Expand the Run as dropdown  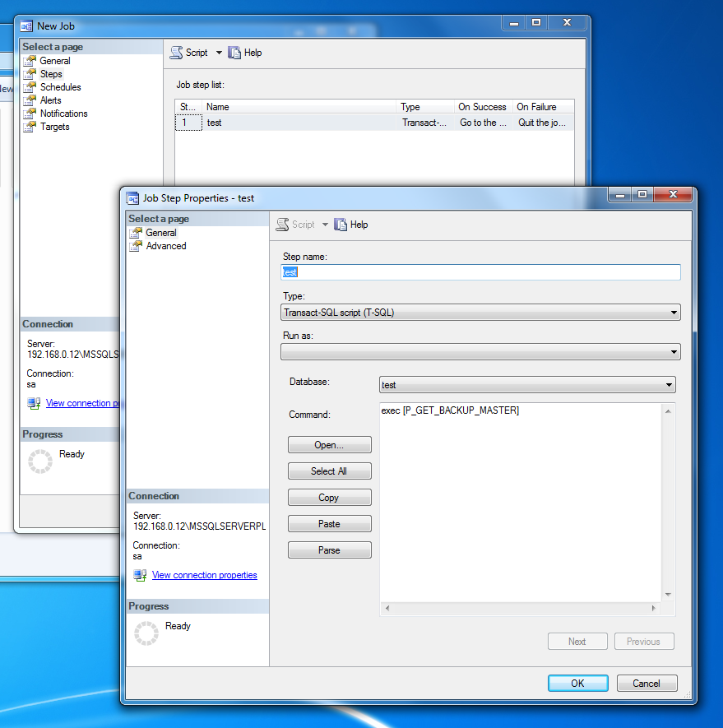click(674, 352)
